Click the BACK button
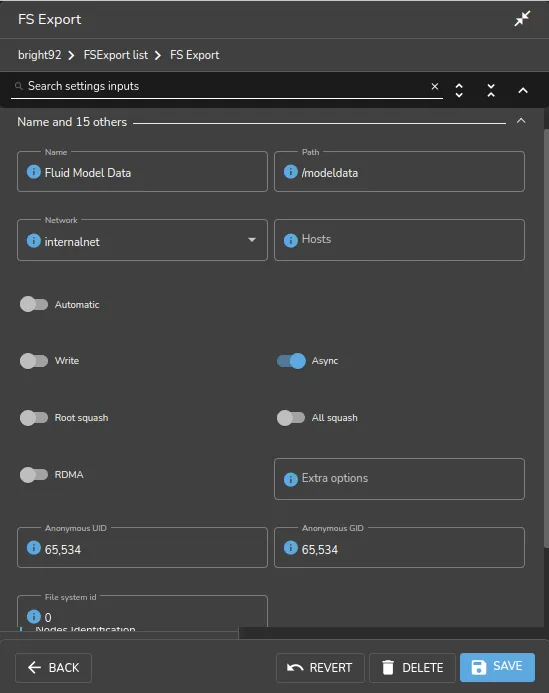This screenshot has height=693, width=549. point(53,667)
